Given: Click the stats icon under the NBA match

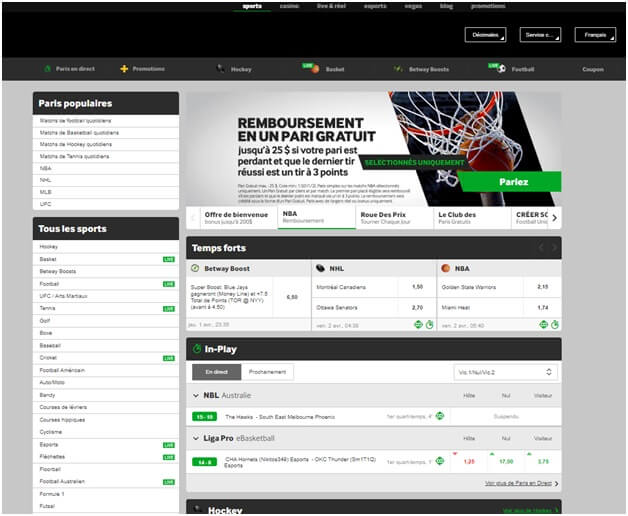Looking at the screenshot, I should (x=543, y=325).
